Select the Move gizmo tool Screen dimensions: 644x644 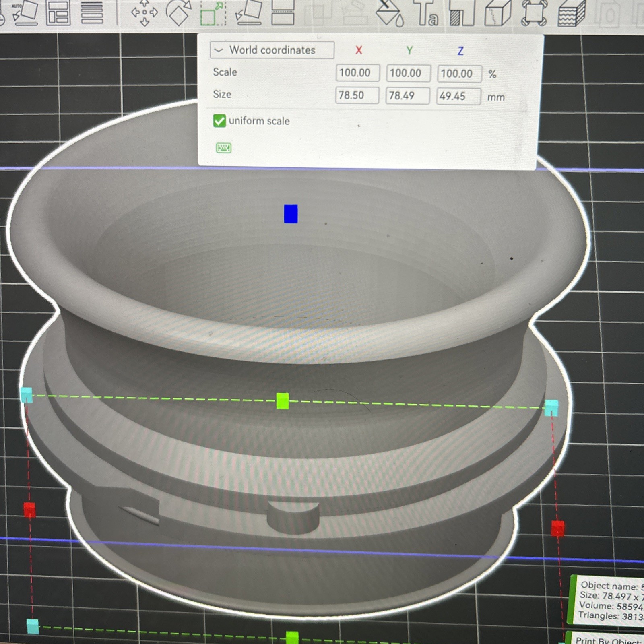point(144,12)
